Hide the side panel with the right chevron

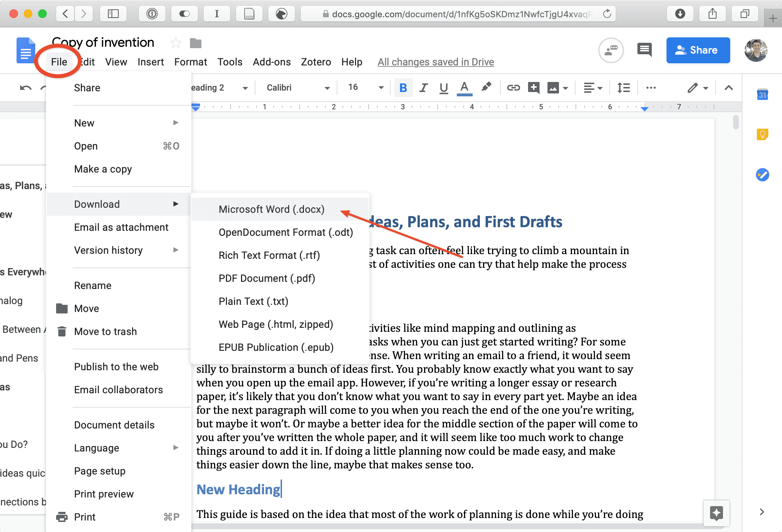pyautogui.click(x=761, y=512)
